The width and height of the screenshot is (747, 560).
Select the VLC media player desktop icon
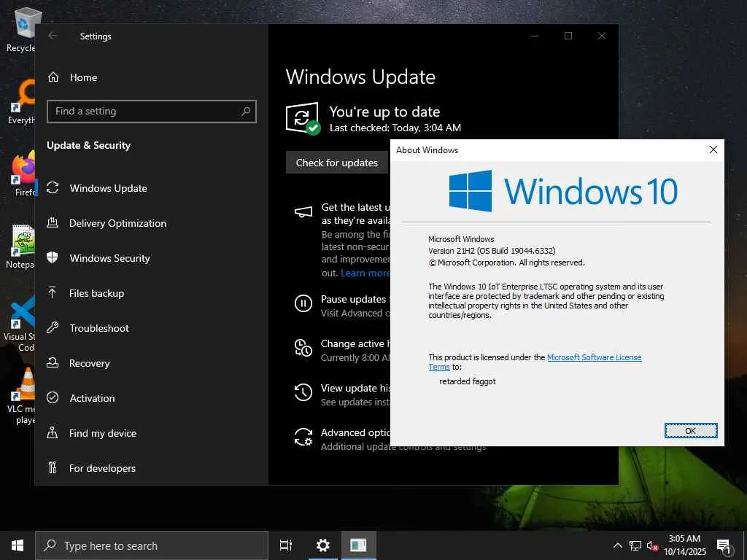[23, 395]
